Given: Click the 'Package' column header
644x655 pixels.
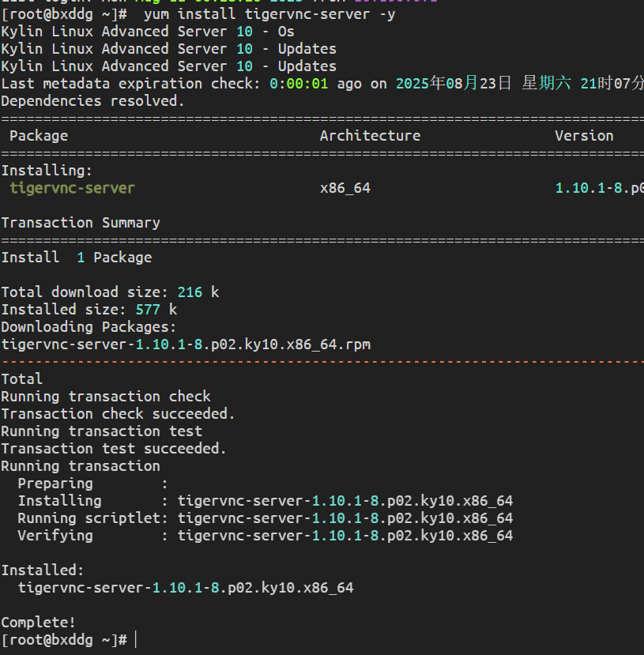Looking at the screenshot, I should 39,136.
